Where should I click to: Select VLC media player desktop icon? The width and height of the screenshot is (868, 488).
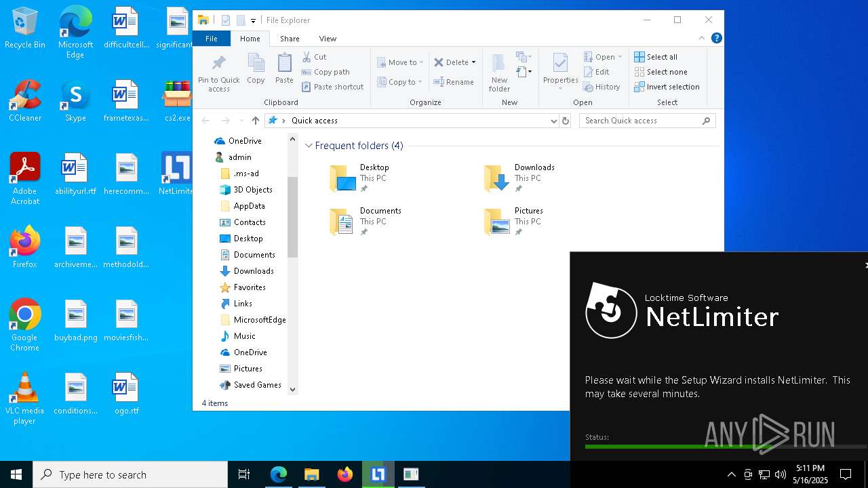click(25, 399)
